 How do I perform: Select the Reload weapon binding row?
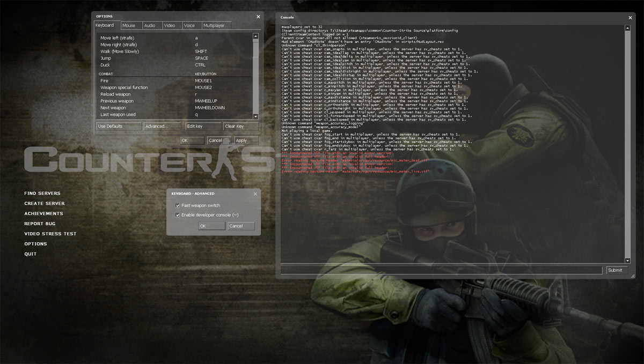[174, 94]
